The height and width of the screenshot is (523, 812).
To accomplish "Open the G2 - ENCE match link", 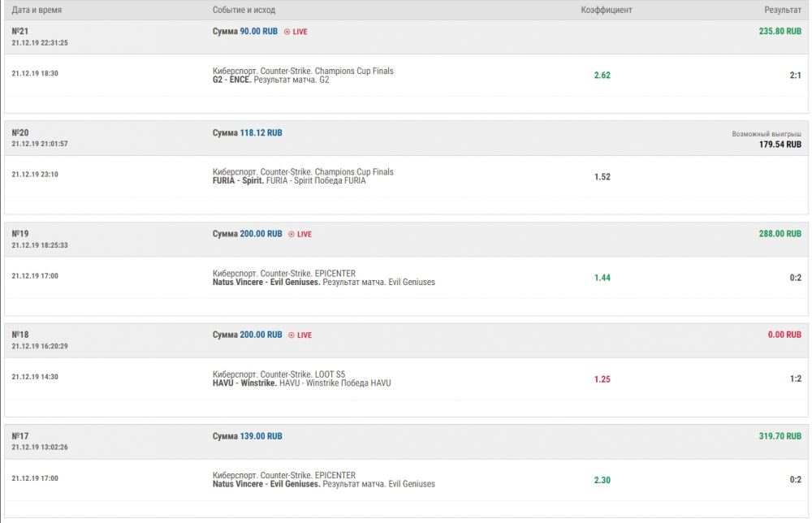I will [232, 80].
